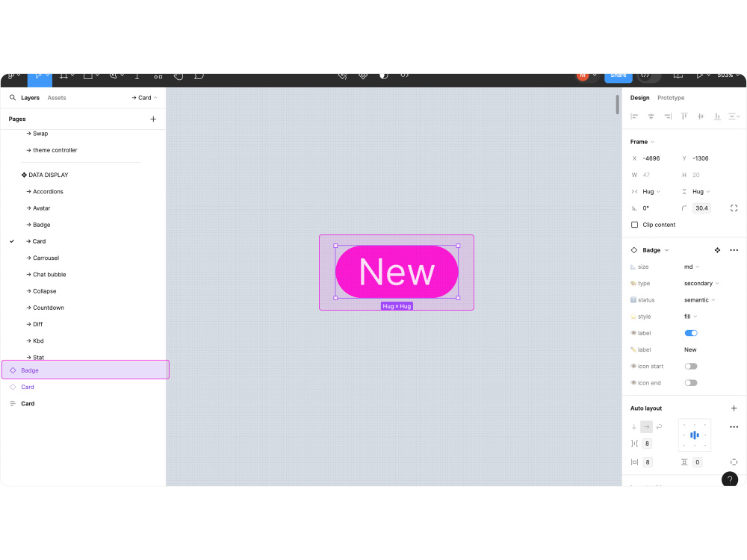Open the Figma main menu icon
The width and height of the screenshot is (747, 560).
pyautogui.click(x=11, y=76)
